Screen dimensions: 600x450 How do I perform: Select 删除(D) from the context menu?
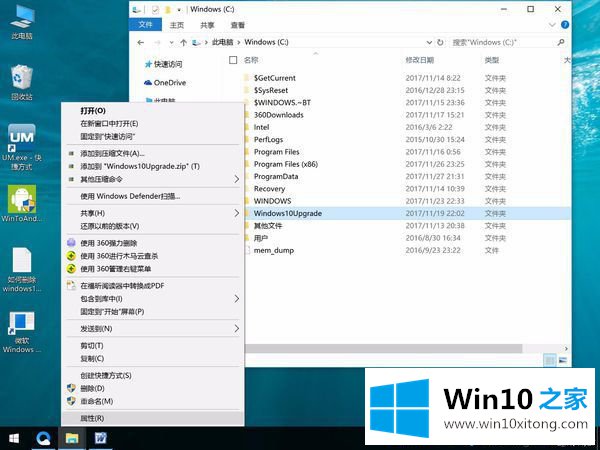tap(91, 388)
